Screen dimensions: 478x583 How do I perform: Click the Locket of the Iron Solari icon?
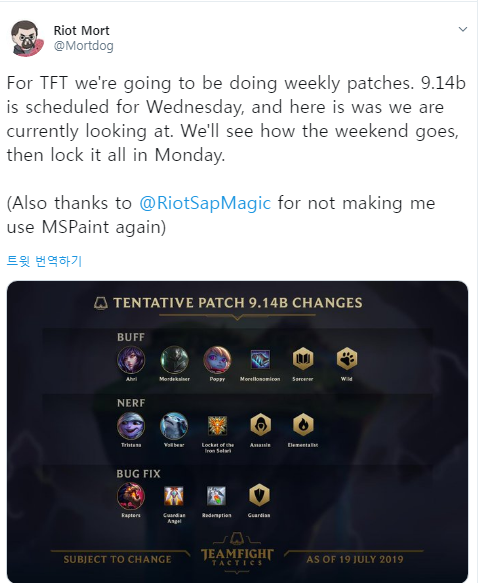pos(217,425)
